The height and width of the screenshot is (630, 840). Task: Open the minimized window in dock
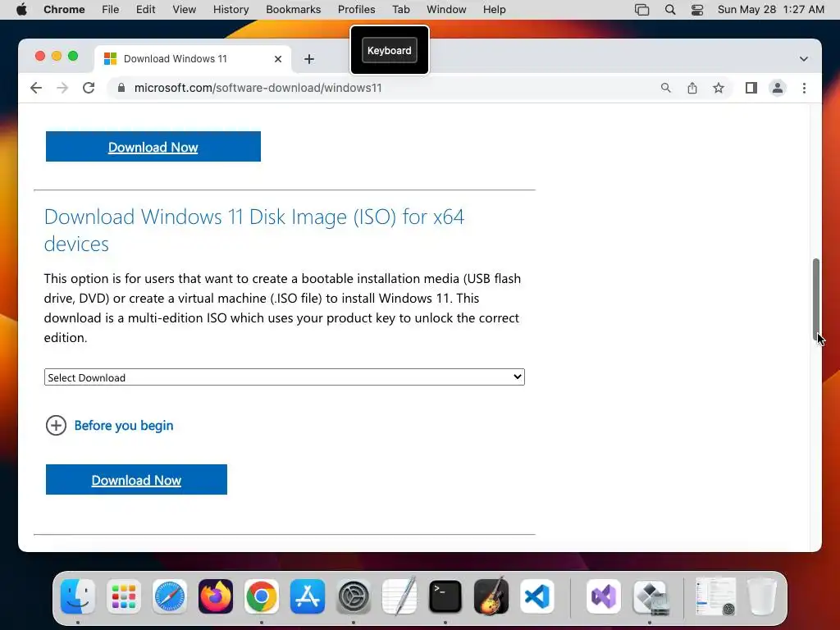pos(715,596)
